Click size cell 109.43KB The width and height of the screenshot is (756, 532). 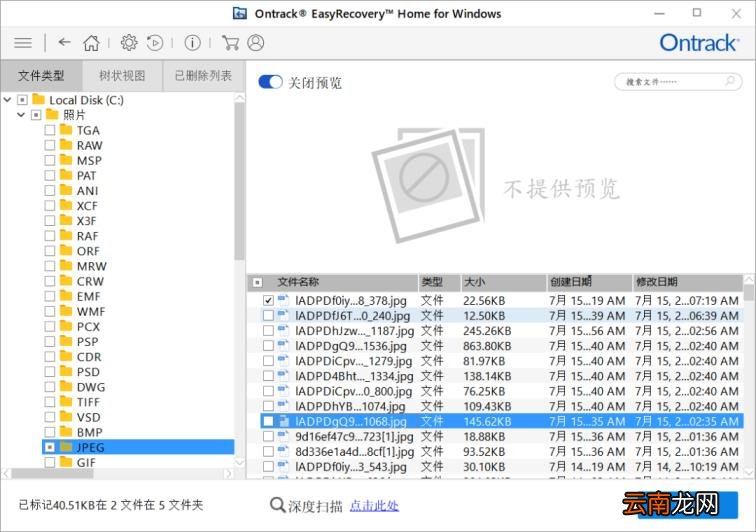click(x=487, y=406)
